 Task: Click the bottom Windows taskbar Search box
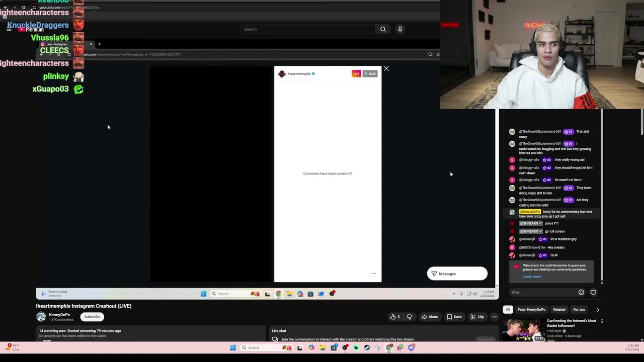266,347
